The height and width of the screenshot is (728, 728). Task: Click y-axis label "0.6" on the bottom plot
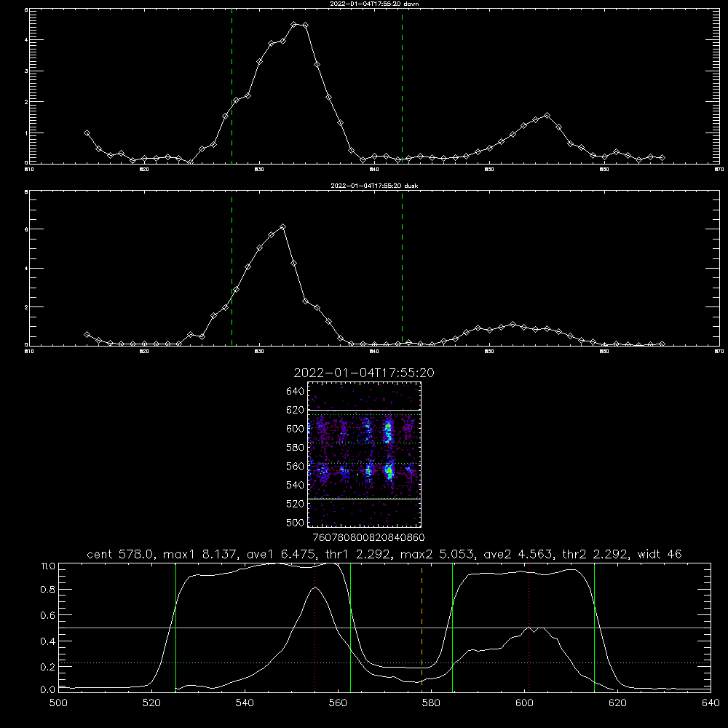(x=48, y=615)
